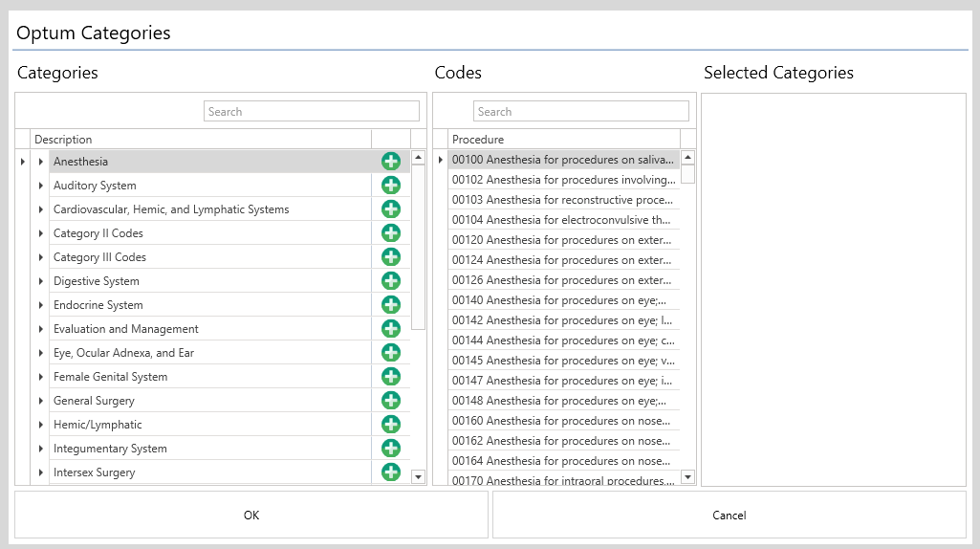This screenshot has width=980, height=549.
Task: Select code 00120 in the Codes list
Action: [564, 239]
